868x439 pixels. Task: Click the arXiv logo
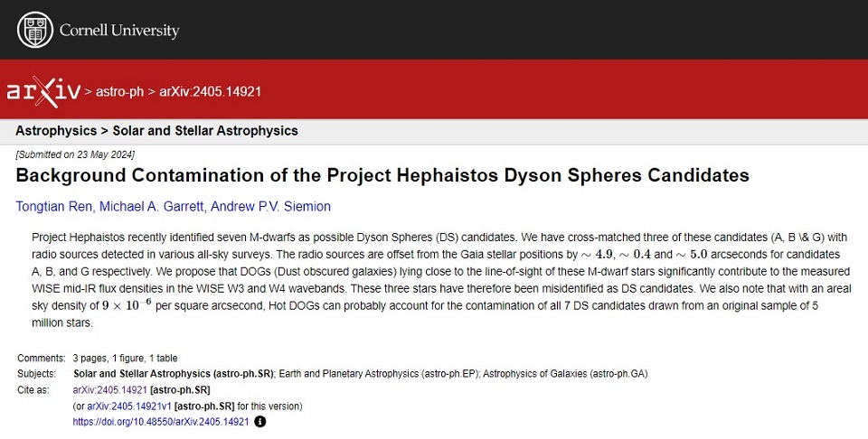click(x=42, y=91)
